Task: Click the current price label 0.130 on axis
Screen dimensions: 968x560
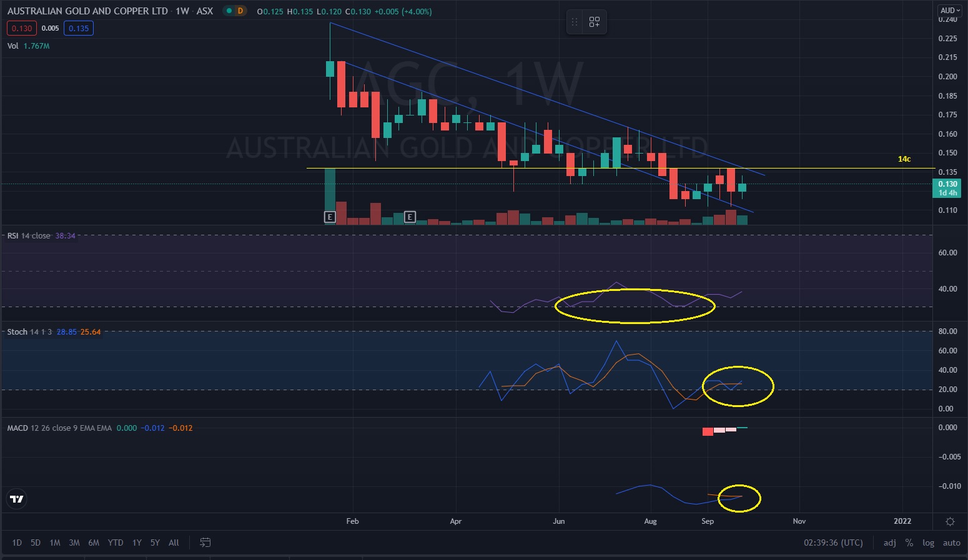Action: click(947, 184)
